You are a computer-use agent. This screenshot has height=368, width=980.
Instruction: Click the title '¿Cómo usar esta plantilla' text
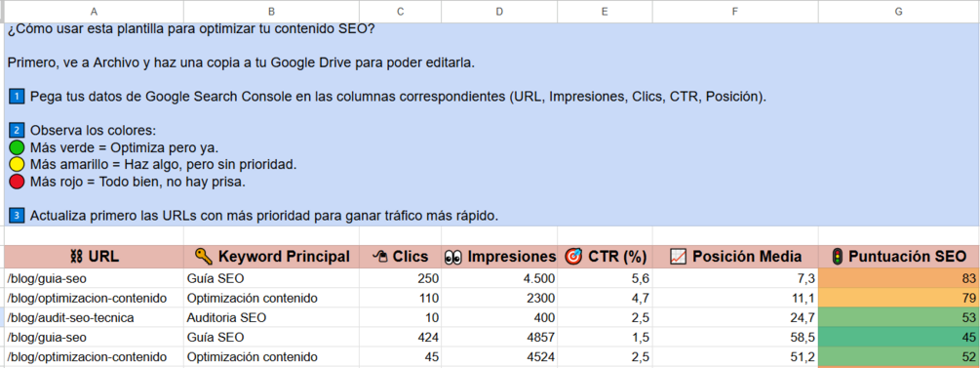(191, 29)
